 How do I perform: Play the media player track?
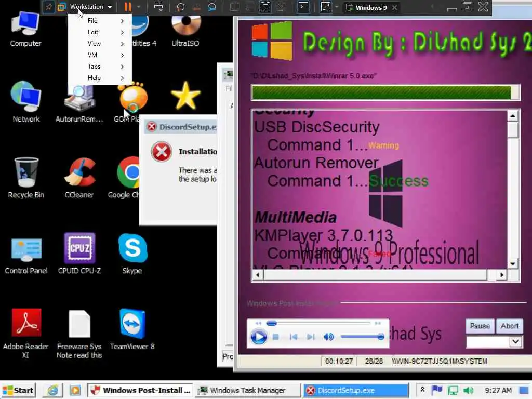coord(259,337)
